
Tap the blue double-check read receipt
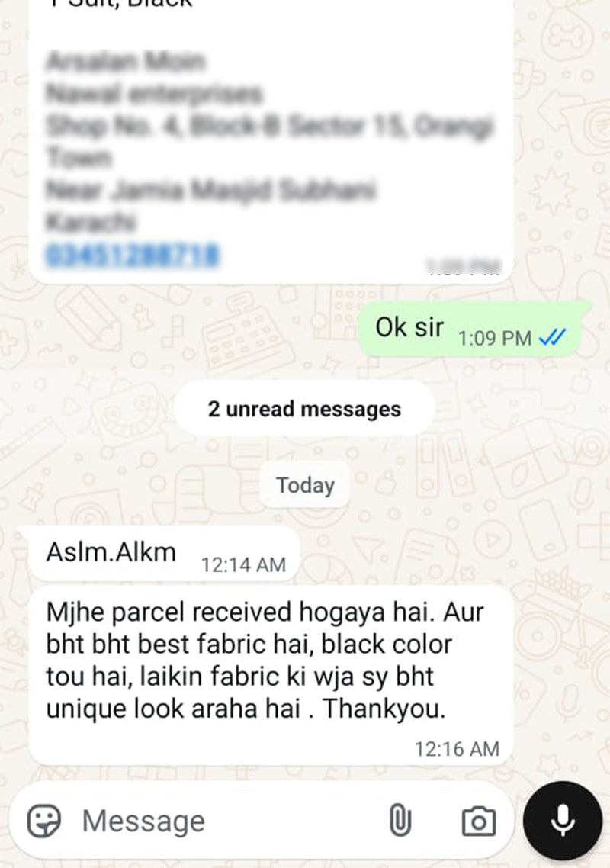(x=552, y=337)
